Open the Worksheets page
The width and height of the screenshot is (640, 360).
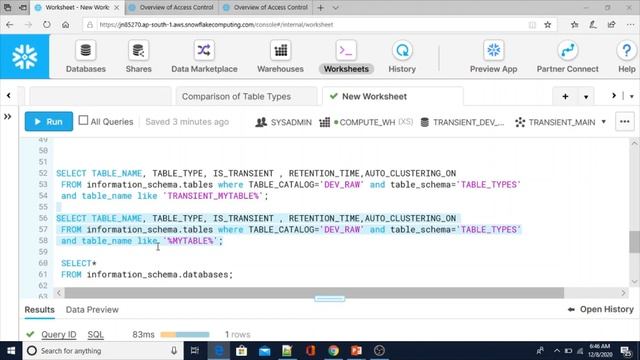point(346,57)
